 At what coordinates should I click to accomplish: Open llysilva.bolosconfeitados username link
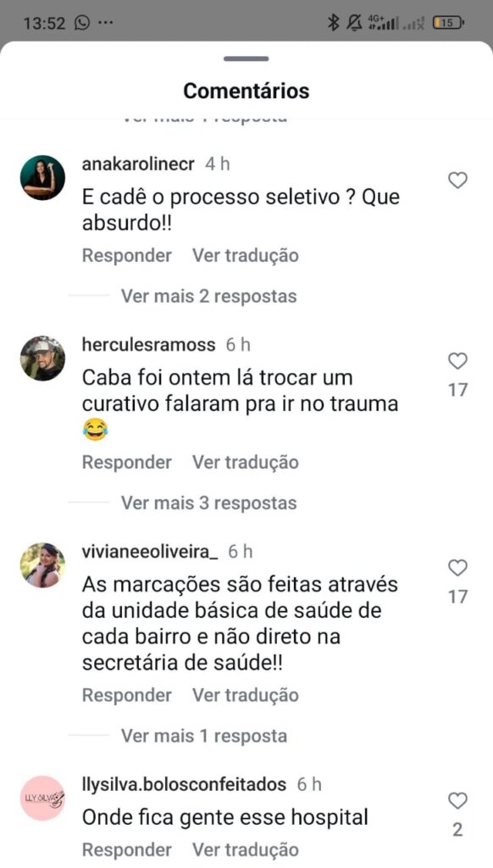click(184, 784)
